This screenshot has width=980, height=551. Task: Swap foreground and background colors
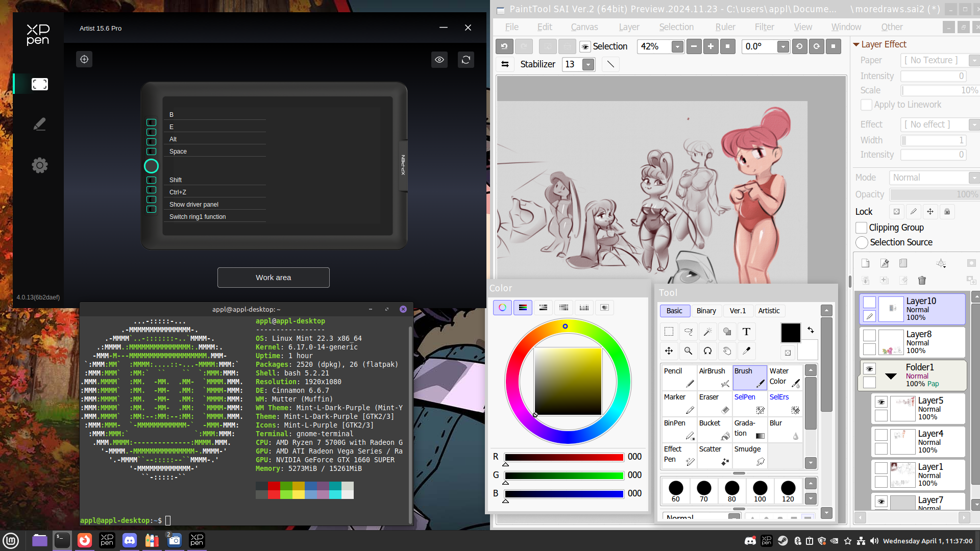[x=811, y=330]
